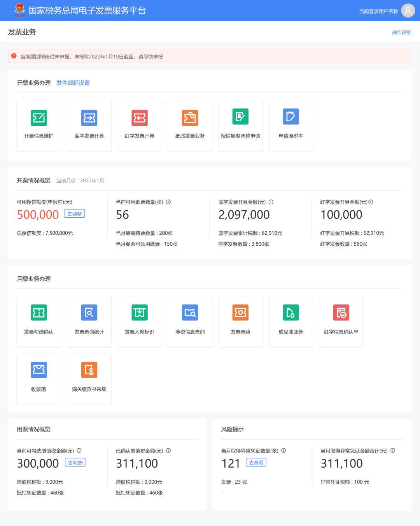Click 红字发票数量 : 560张 text
The image size is (420, 526).
(x=344, y=244)
